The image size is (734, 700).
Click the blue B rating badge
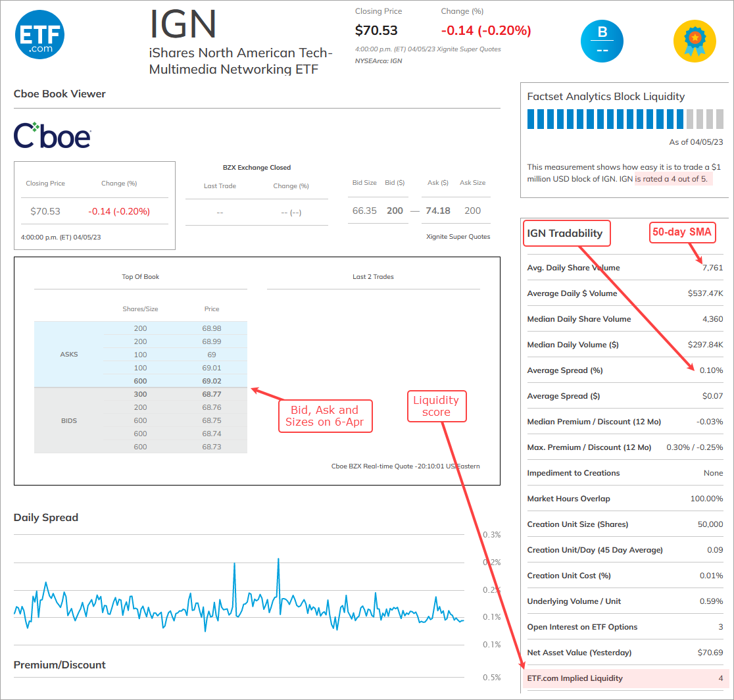click(x=602, y=41)
